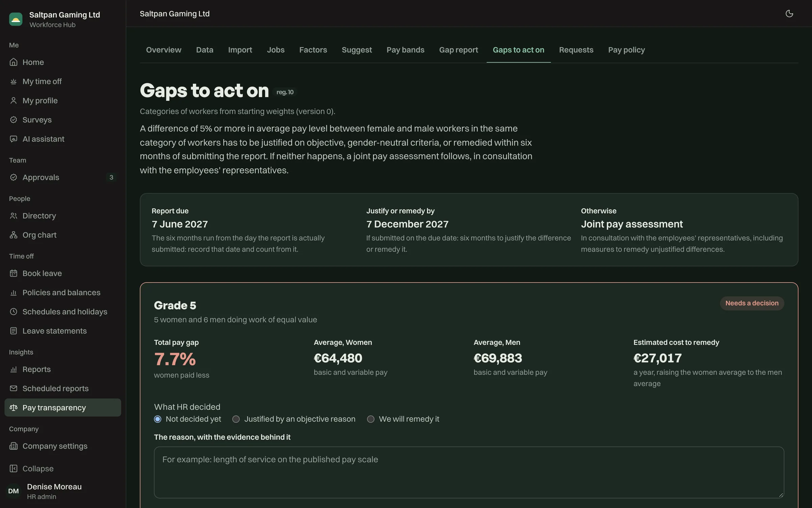
Task: Click the Directory people icon
Action: [14, 216]
